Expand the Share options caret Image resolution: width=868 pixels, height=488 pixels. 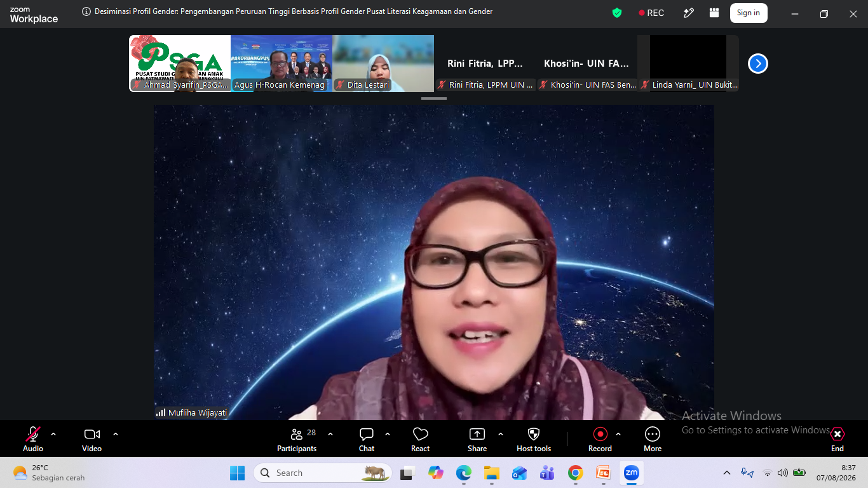(x=501, y=434)
